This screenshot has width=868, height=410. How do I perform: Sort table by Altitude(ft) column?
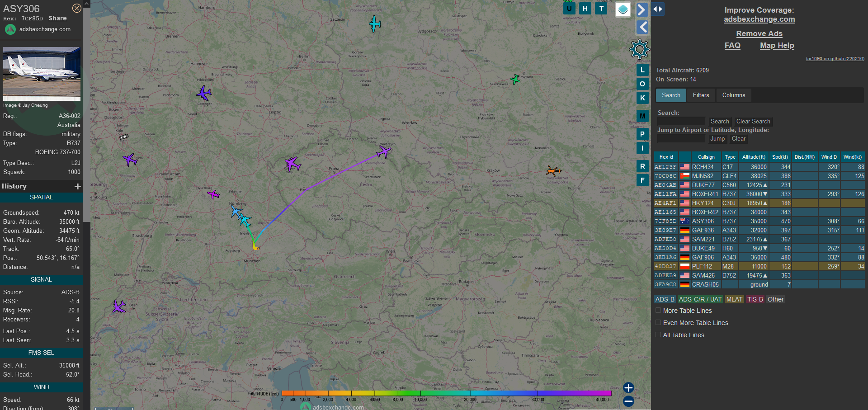pyautogui.click(x=754, y=157)
